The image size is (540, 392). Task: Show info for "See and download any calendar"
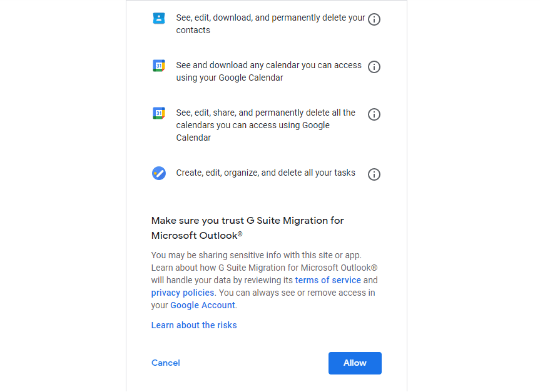[374, 66]
